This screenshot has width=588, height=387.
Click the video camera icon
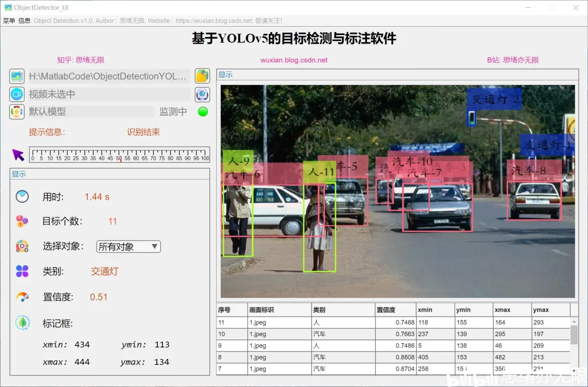(17, 94)
